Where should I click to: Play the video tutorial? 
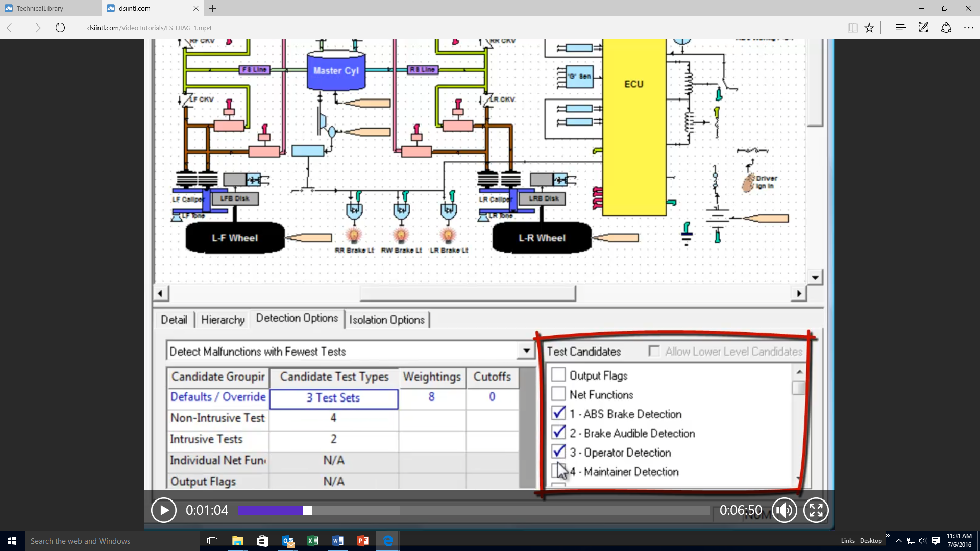[164, 510]
